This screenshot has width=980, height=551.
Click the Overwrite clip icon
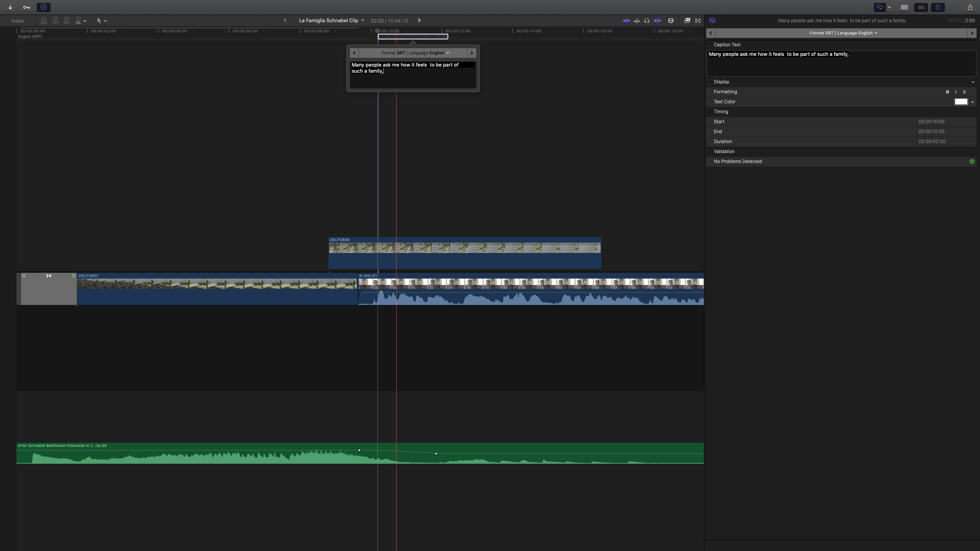78,21
